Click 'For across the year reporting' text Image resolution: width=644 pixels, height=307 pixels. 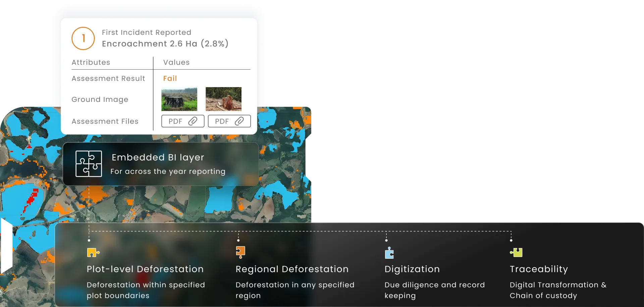click(x=168, y=172)
